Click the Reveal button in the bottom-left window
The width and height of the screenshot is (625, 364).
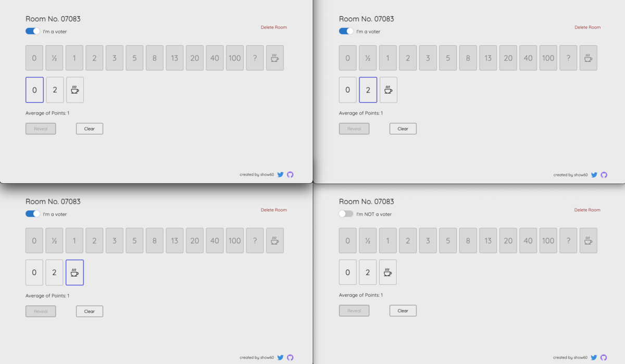[x=41, y=311]
